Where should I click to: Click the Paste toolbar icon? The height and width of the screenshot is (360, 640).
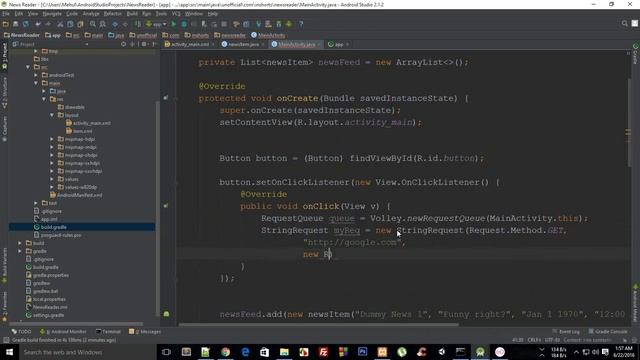click(x=80, y=24)
